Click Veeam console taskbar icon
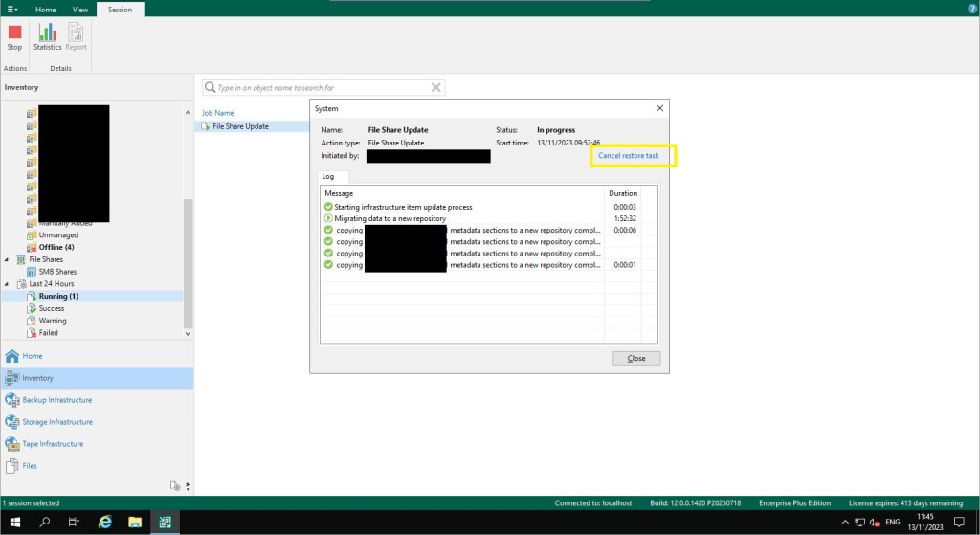Image resolution: width=980 pixels, height=535 pixels. (x=165, y=522)
